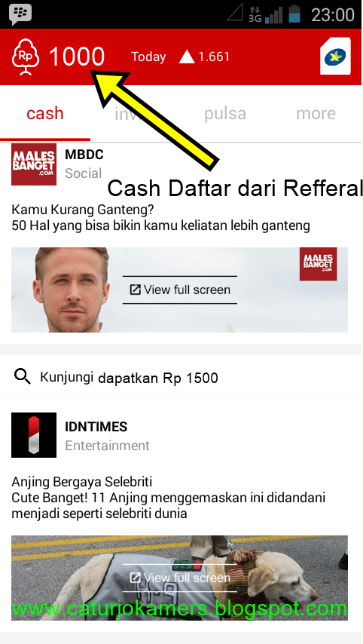Click the MalesBanget badge on Gosling banner
The height and width of the screenshot is (644, 363).
(x=319, y=264)
